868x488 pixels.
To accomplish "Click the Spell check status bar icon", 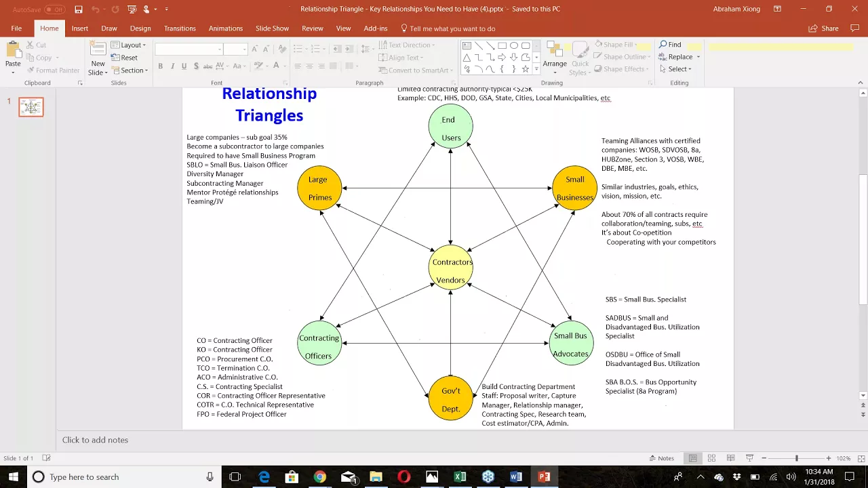I will tap(46, 458).
